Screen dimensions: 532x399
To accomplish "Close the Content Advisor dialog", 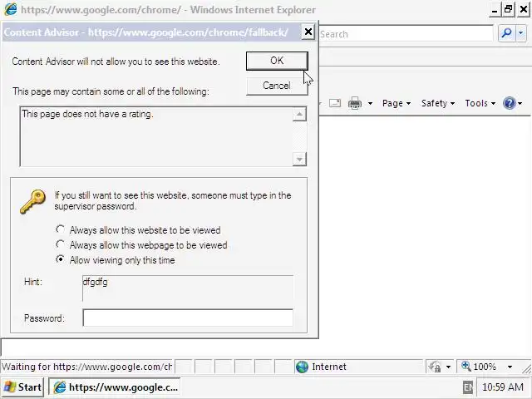I will 308,32.
